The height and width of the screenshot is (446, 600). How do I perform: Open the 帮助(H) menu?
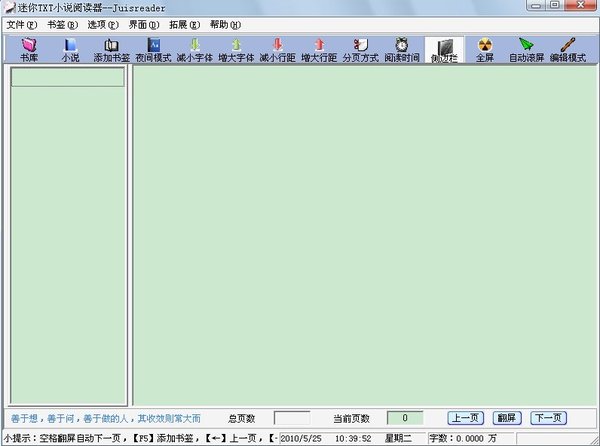click(225, 25)
